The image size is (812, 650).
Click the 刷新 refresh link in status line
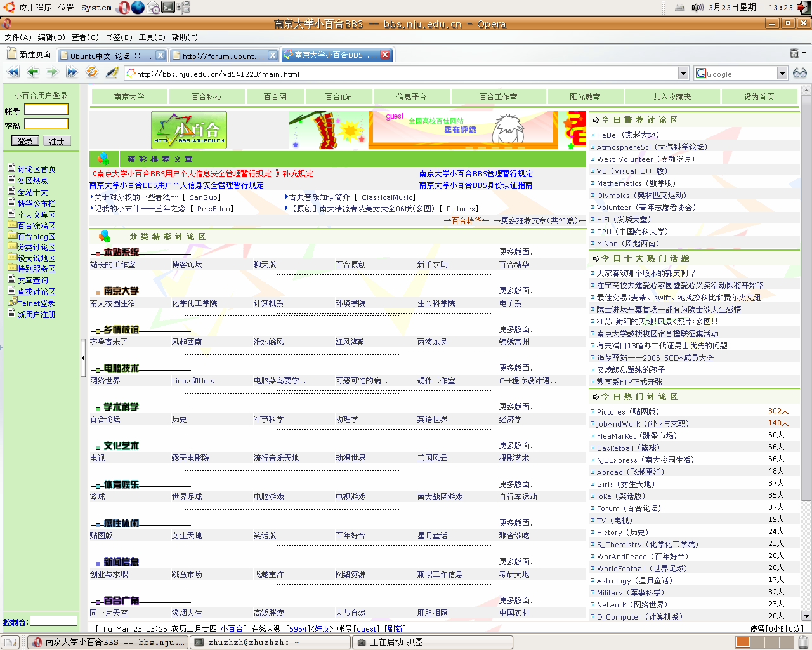(395, 628)
